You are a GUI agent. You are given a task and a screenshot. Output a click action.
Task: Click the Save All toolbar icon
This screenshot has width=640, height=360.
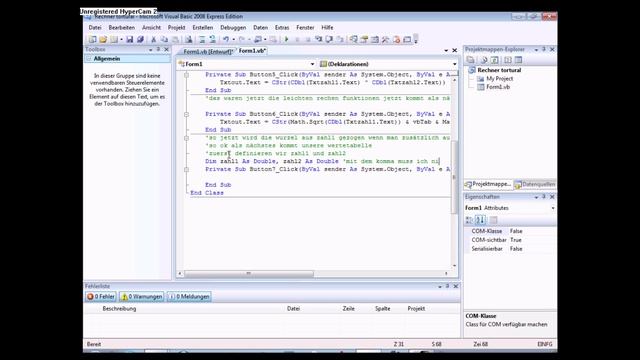point(140,40)
